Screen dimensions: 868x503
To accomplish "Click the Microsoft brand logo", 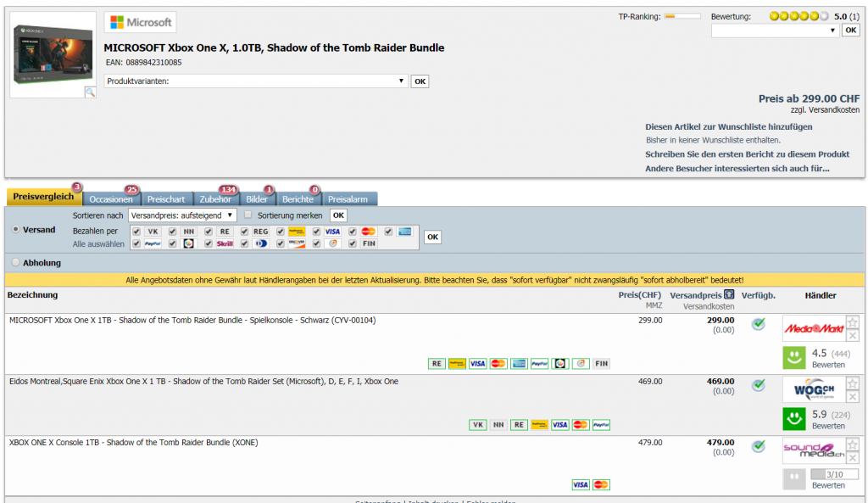I will point(140,22).
